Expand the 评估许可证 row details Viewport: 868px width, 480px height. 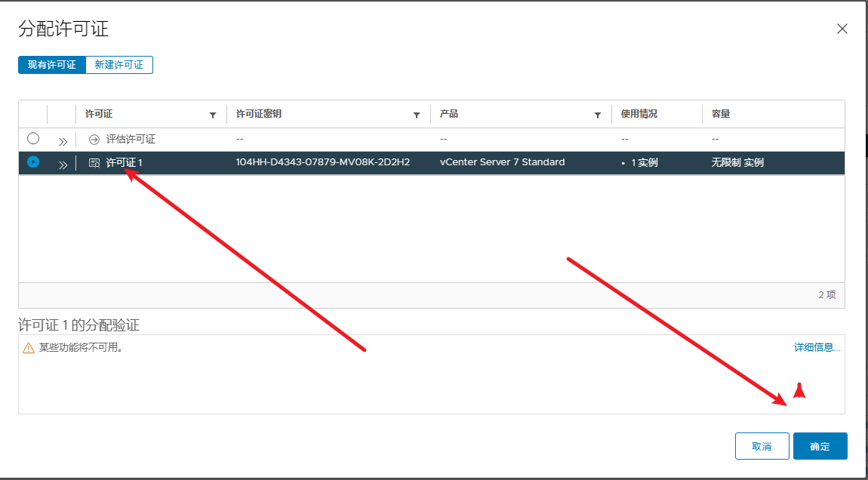coord(63,140)
